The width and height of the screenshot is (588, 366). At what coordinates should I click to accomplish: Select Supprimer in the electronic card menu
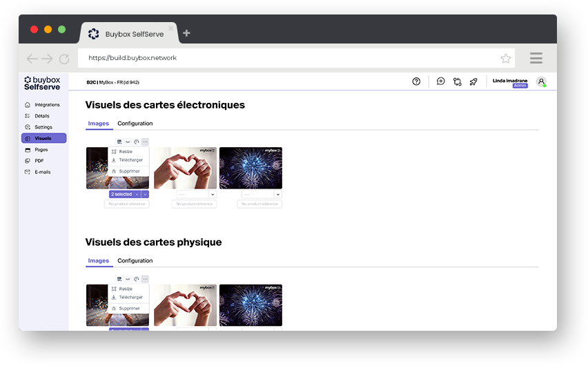point(128,171)
